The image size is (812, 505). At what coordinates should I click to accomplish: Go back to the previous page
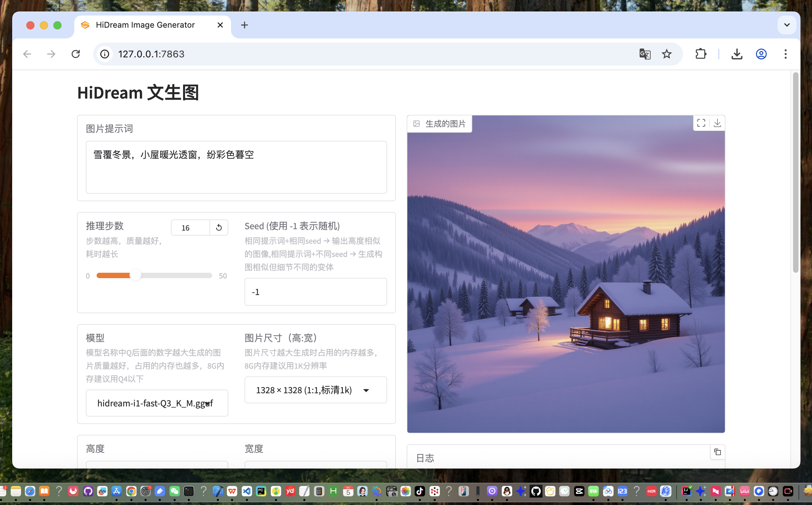pyautogui.click(x=27, y=54)
